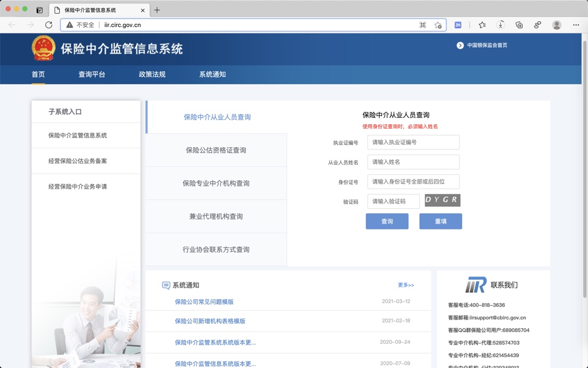The width and height of the screenshot is (588, 368).
Task: Click 专业中介机构-经纪:621454439 text
Action: tap(483, 355)
